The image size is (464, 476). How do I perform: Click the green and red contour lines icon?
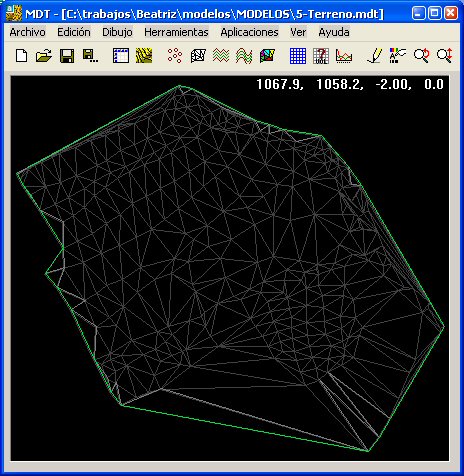(221, 55)
